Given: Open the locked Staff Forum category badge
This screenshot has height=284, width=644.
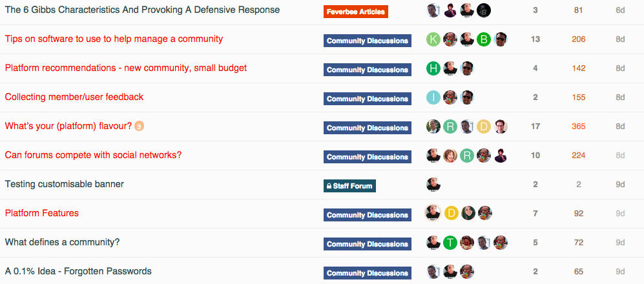Looking at the screenshot, I should 349,186.
